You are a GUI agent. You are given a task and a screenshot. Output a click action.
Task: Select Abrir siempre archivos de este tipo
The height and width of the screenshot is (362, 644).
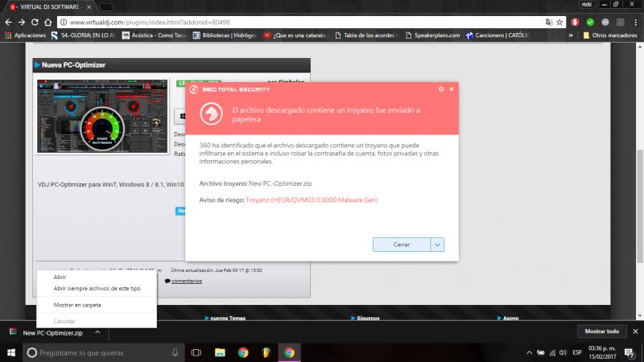(97, 289)
